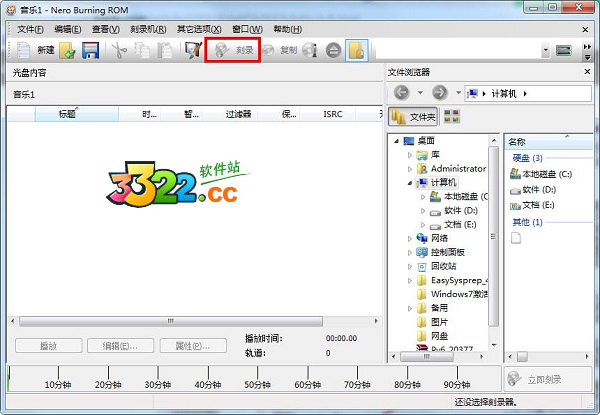Expand the 网络 tree node
Screen dimensions: 600x415
click(410, 239)
